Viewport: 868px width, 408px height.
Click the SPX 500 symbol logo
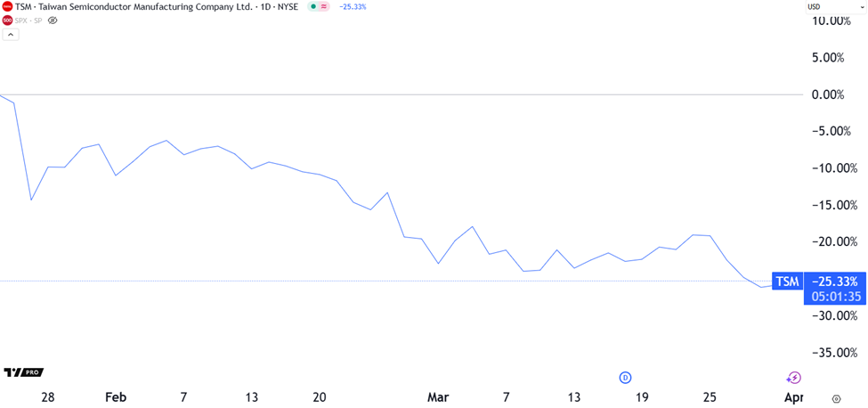point(7,20)
